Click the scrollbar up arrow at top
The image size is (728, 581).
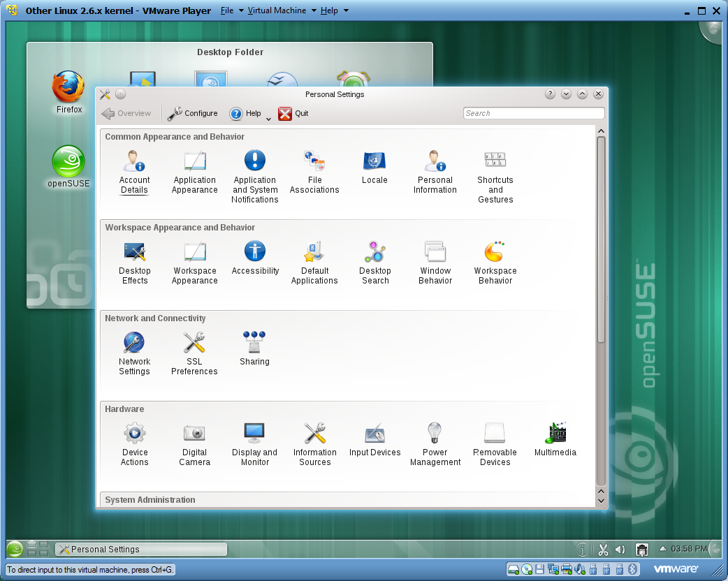[x=601, y=131]
